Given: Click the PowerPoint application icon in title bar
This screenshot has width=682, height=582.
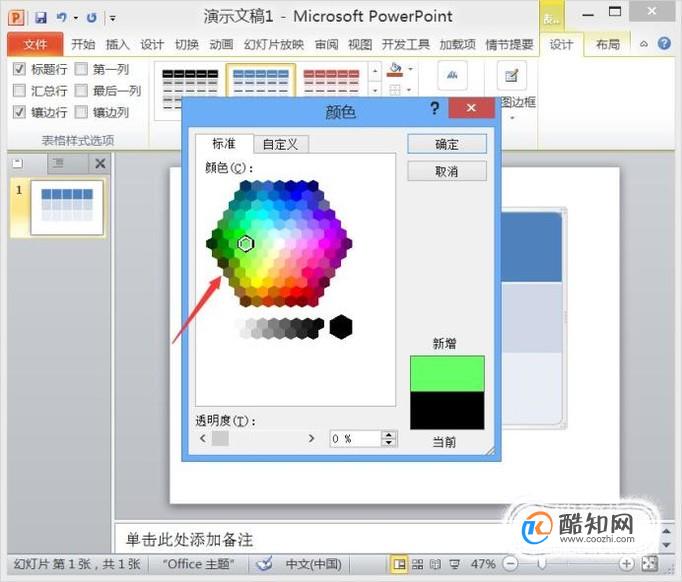Looking at the screenshot, I should click(16, 18).
